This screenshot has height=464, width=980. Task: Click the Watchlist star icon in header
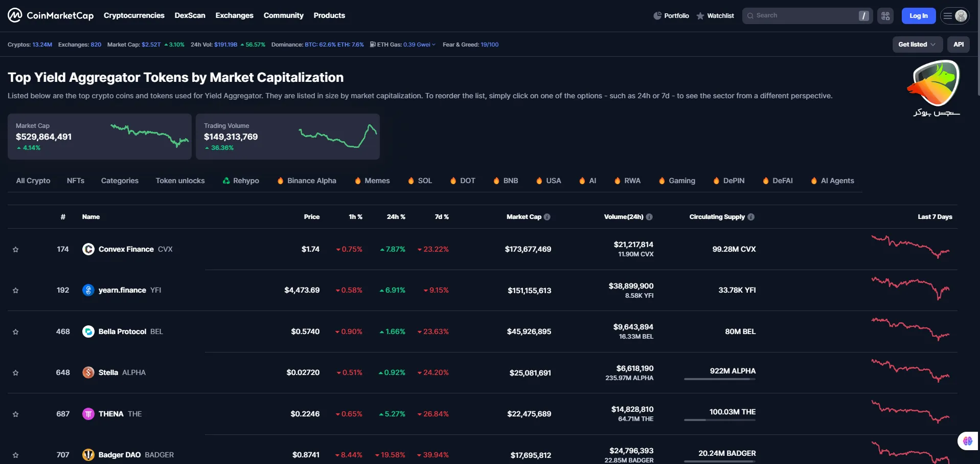[x=700, y=16]
